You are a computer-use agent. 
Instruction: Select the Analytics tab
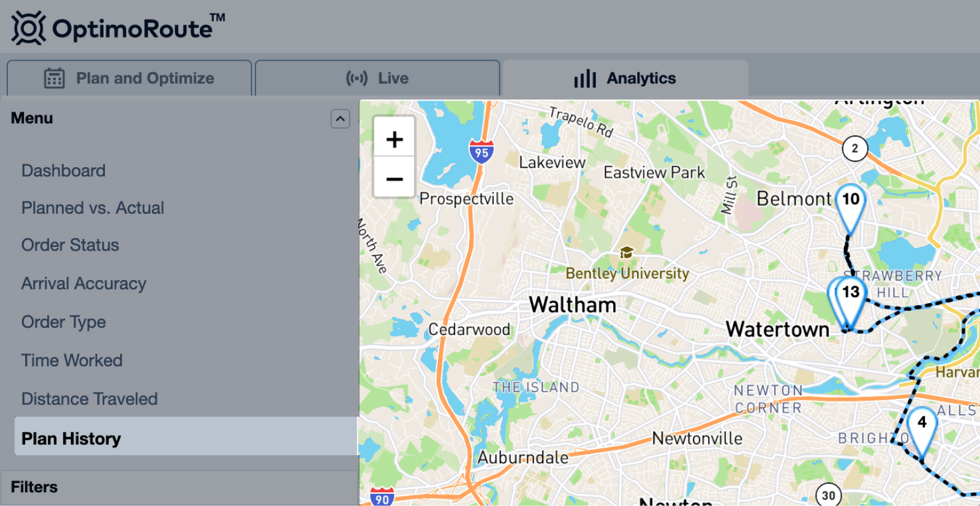pyautogui.click(x=625, y=78)
